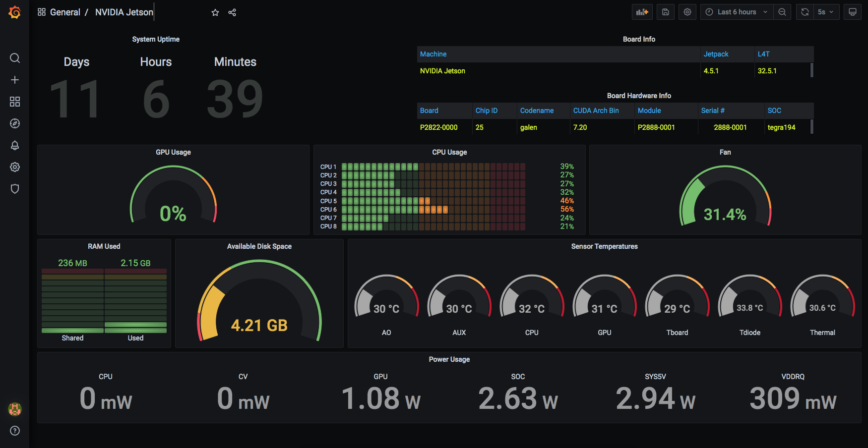Sort hardware table by Codename column
The height and width of the screenshot is (448, 868).
tap(537, 111)
